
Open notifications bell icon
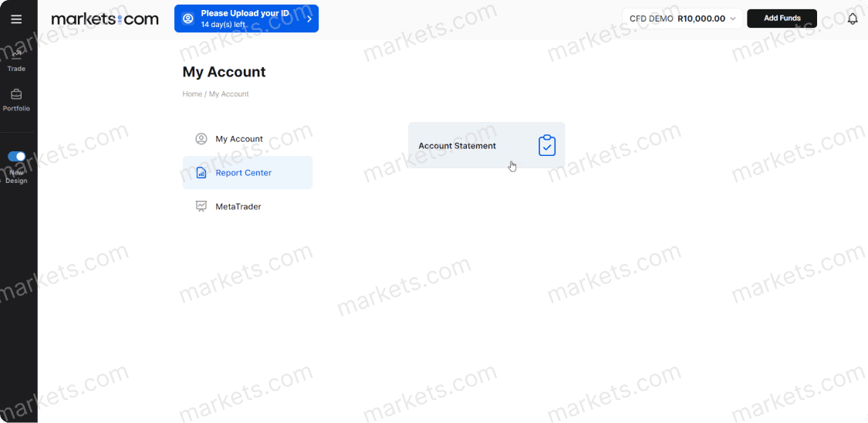853,19
